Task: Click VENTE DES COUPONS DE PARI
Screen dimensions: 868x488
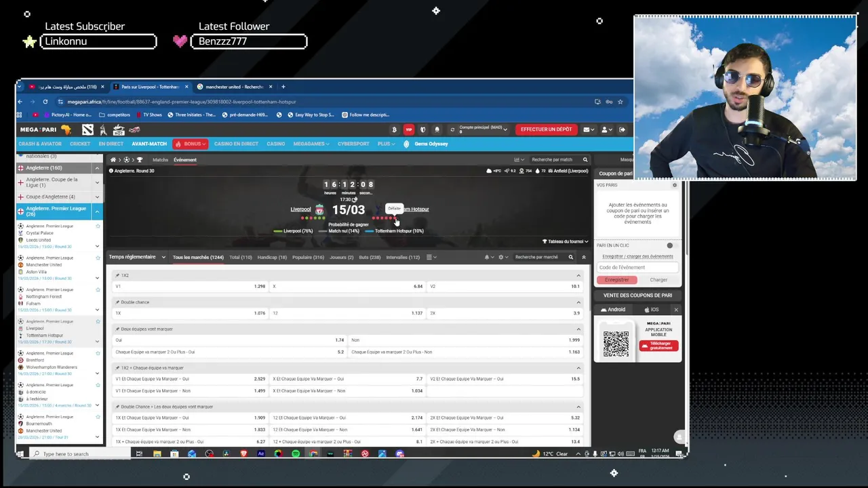Action: coord(637,296)
